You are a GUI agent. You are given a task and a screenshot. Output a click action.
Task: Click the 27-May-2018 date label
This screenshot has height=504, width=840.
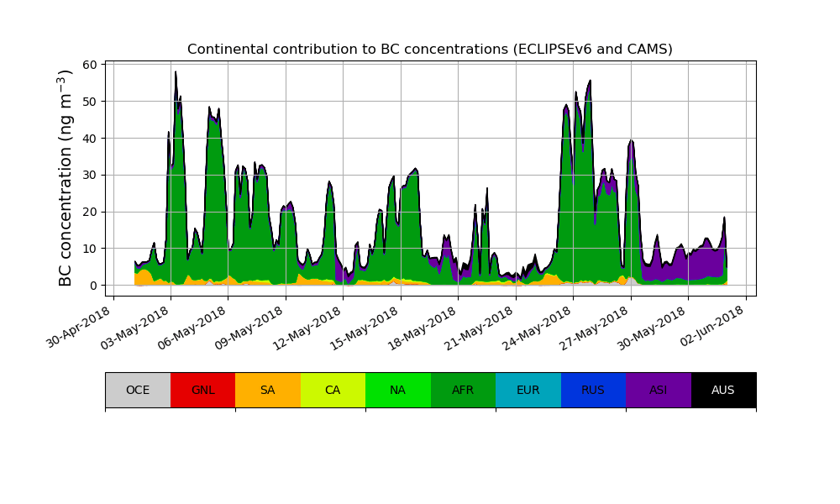[x=596, y=327]
